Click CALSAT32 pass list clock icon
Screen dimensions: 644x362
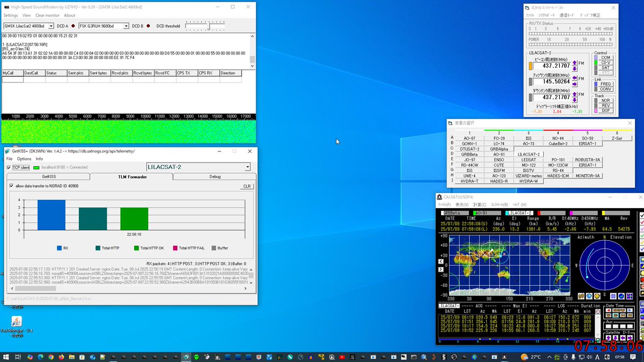pos(598,311)
